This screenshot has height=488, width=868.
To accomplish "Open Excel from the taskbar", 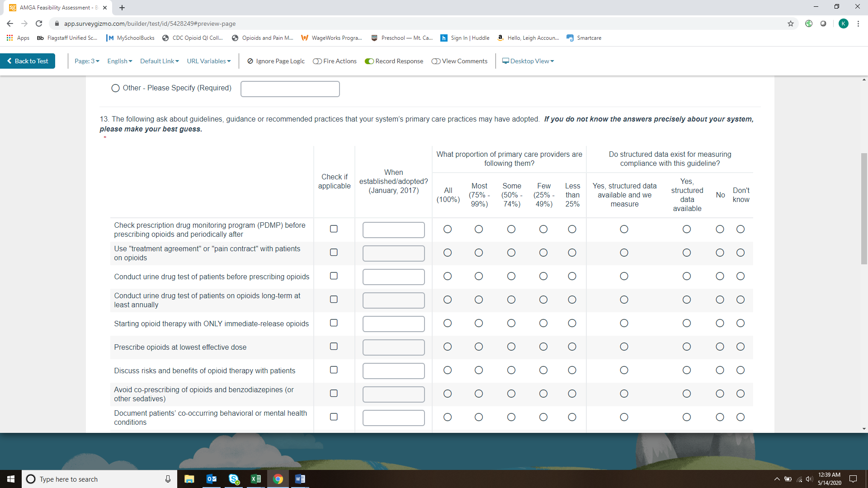I will pyautogui.click(x=255, y=479).
